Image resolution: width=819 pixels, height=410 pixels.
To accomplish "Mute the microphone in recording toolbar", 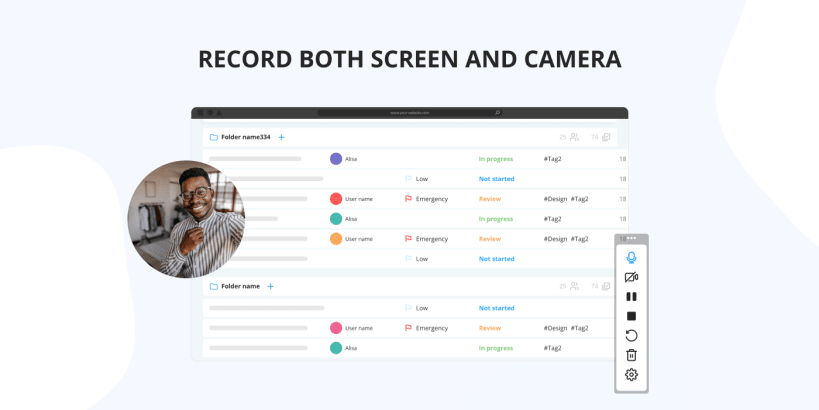I will [x=631, y=257].
